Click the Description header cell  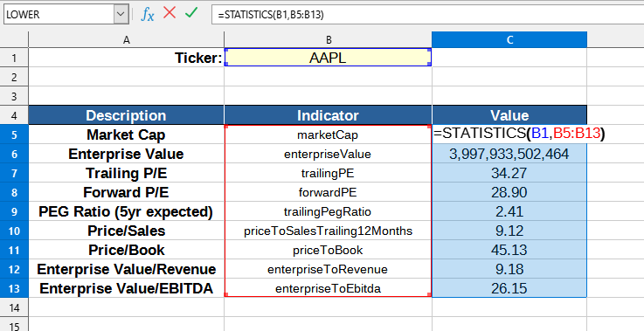tap(126, 115)
